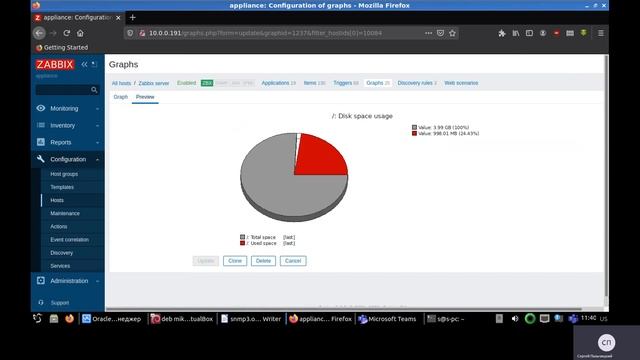Image resolution: width=640 pixels, height=360 pixels.
Task: Open the Getting Started bookmark
Action: click(x=62, y=47)
